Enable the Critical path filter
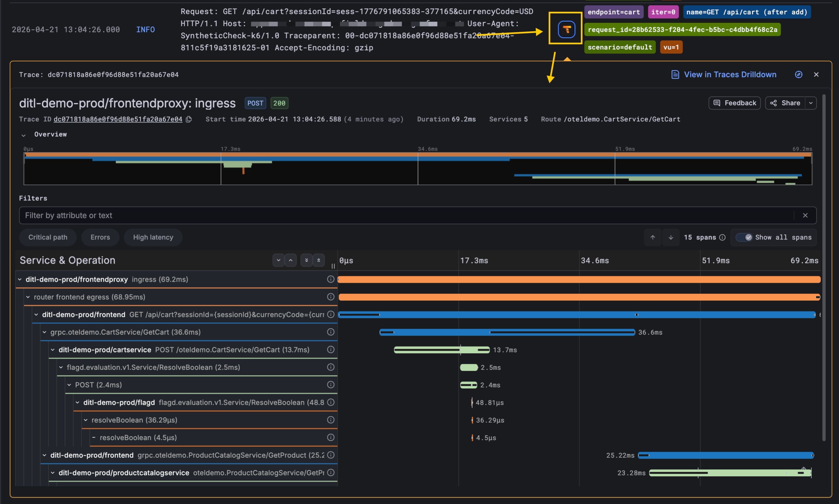This screenshot has height=504, width=839. pos(48,237)
